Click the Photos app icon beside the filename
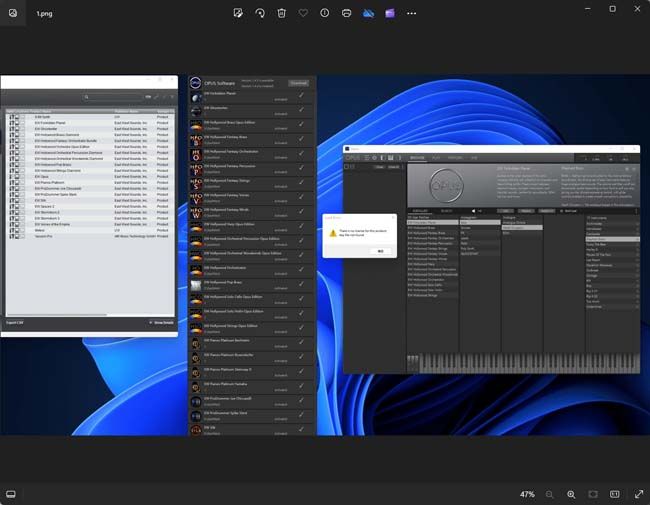 click(x=13, y=13)
